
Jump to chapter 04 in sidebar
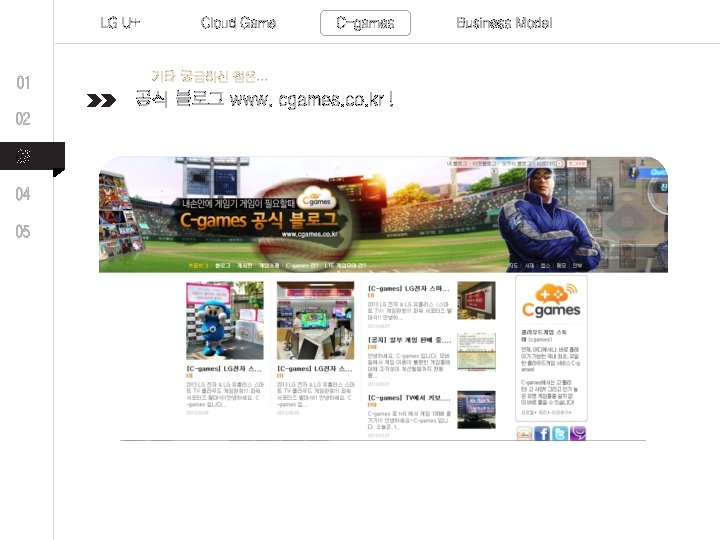[23, 194]
